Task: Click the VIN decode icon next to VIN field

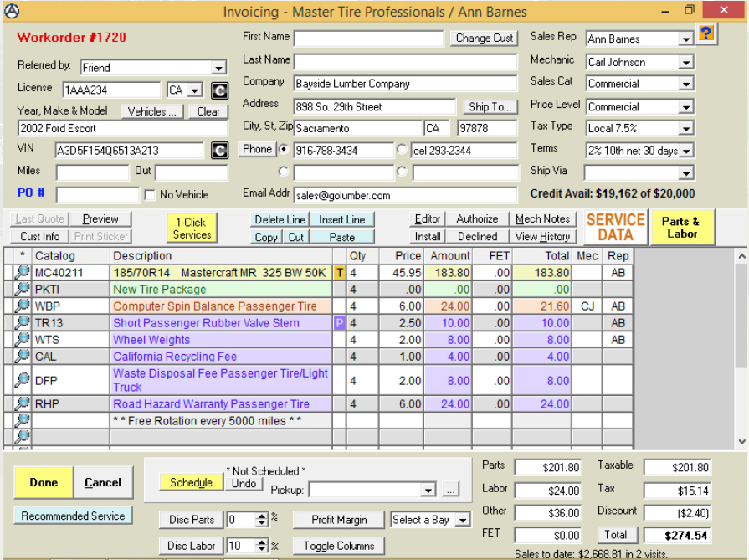Action: click(219, 151)
